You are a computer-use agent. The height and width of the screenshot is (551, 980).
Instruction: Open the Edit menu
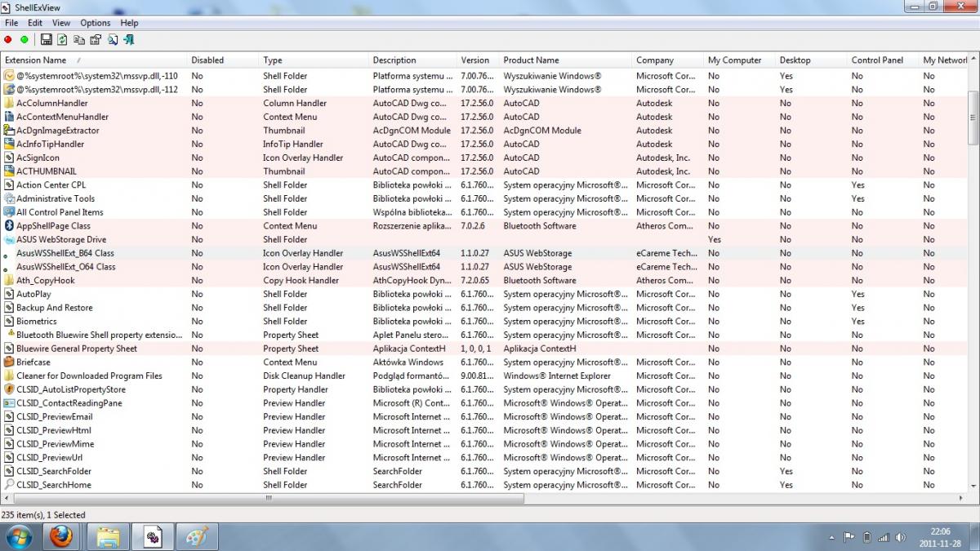[35, 23]
